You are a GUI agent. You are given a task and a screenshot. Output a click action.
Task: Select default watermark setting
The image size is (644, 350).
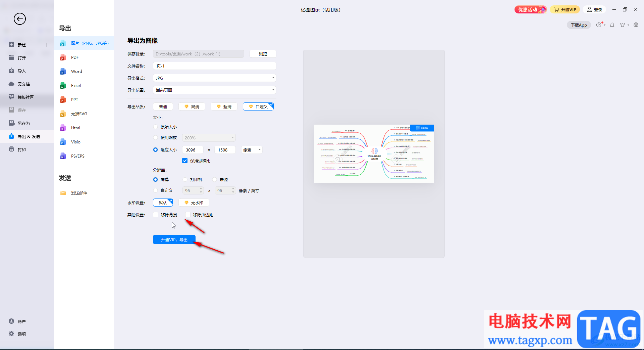coord(163,203)
